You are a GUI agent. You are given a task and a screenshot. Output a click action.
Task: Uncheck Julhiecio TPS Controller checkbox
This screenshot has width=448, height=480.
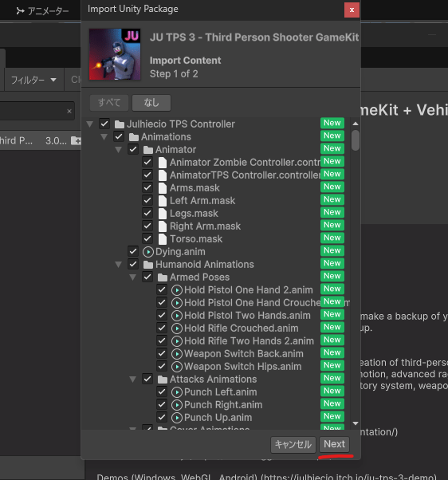[104, 124]
